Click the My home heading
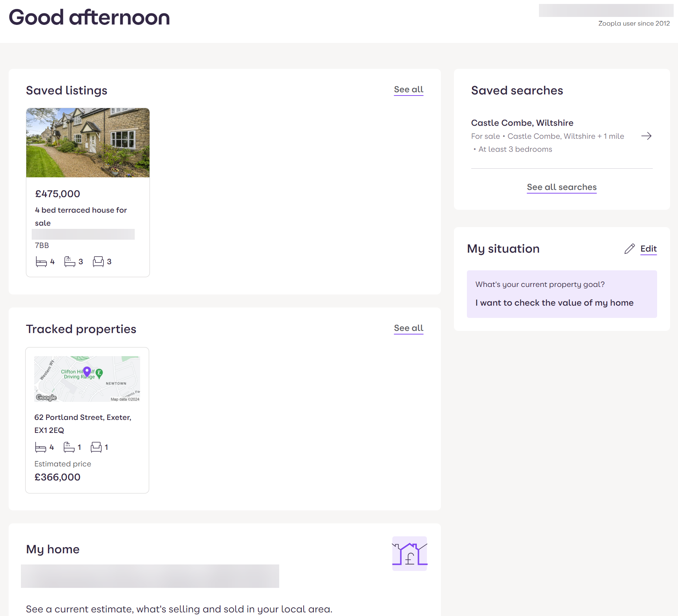Screen dimensions: 678x616 coord(53,549)
